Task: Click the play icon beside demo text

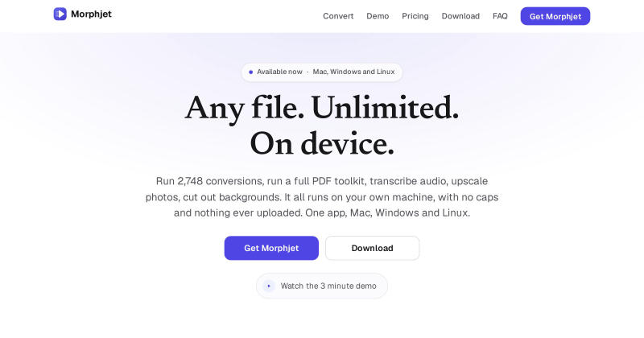Action: 269,286
